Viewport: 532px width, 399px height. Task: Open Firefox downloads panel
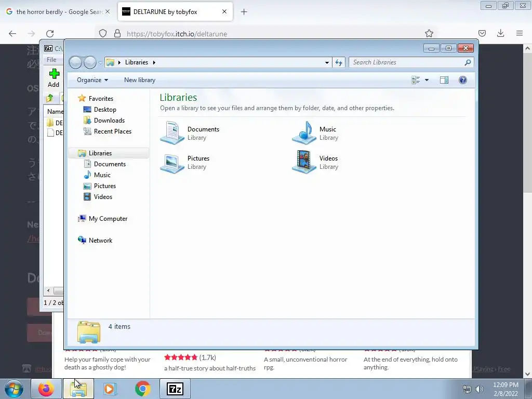click(x=500, y=33)
